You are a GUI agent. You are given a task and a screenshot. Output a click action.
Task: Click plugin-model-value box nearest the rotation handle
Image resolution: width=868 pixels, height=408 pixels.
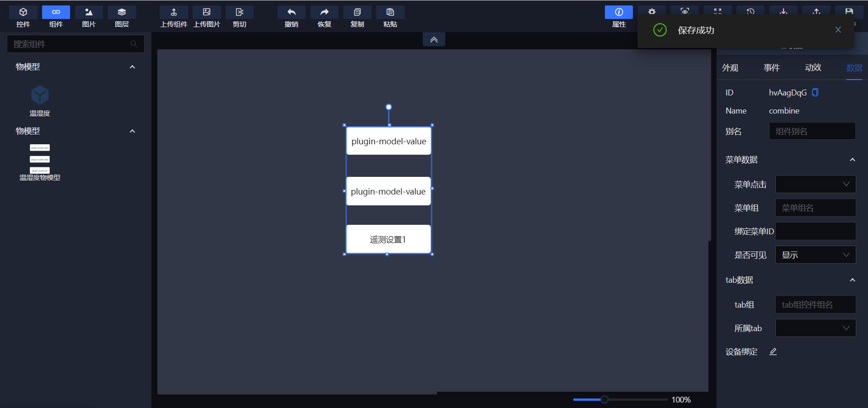tap(388, 141)
